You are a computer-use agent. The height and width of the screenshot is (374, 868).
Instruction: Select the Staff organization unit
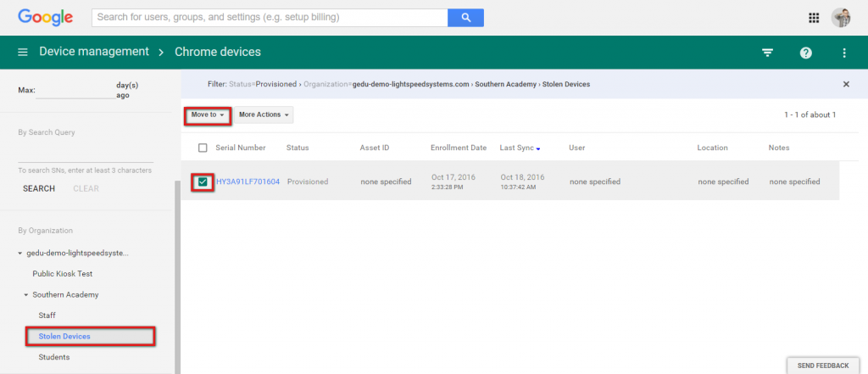(47, 315)
